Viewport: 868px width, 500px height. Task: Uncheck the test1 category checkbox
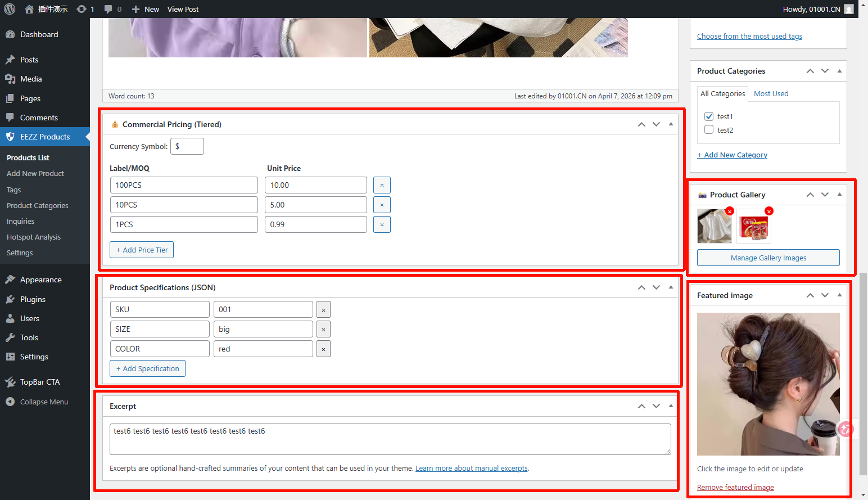709,116
